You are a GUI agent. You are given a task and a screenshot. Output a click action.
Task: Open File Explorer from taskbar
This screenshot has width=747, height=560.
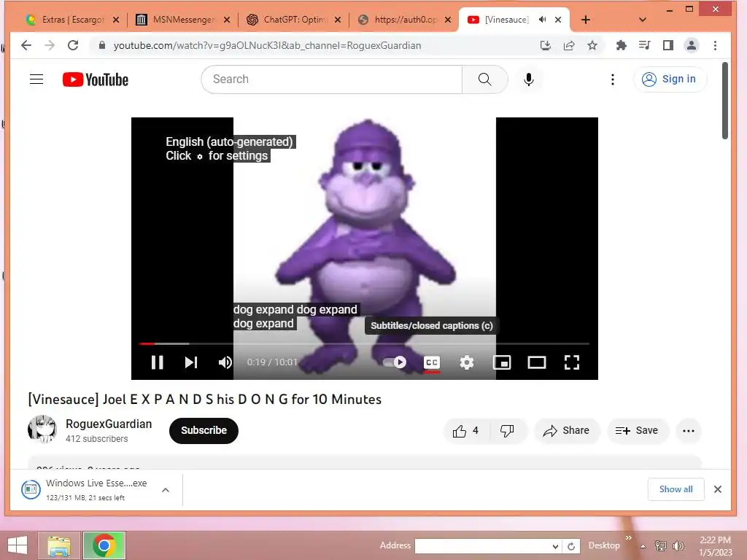click(x=59, y=545)
